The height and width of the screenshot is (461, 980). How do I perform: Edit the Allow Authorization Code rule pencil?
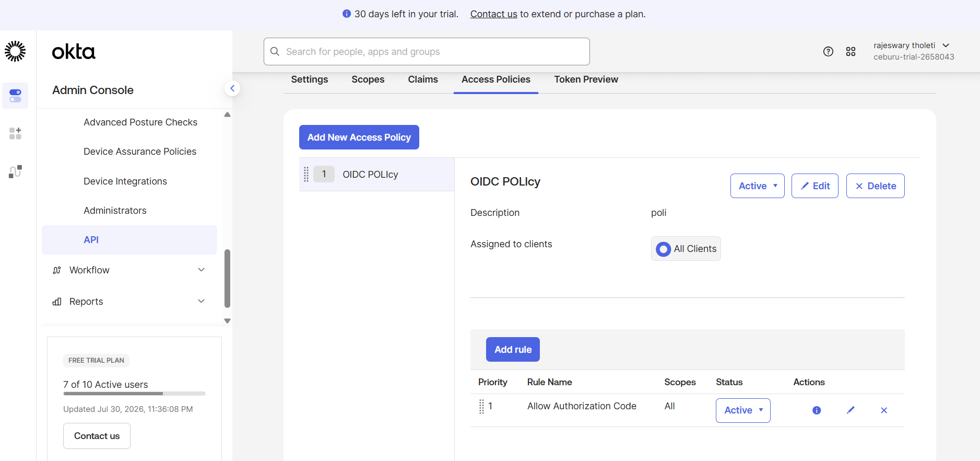coord(851,410)
